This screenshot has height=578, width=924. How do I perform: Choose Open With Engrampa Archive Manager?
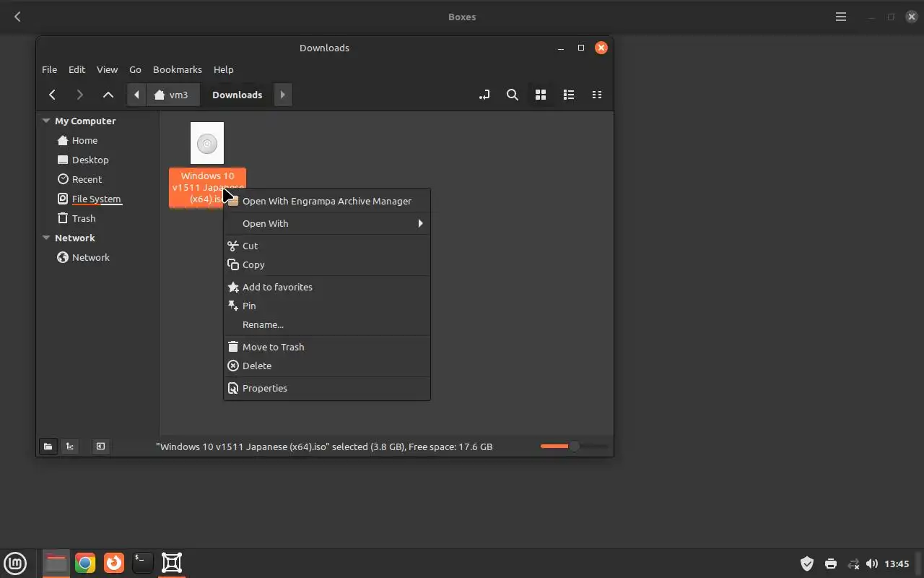(327, 201)
